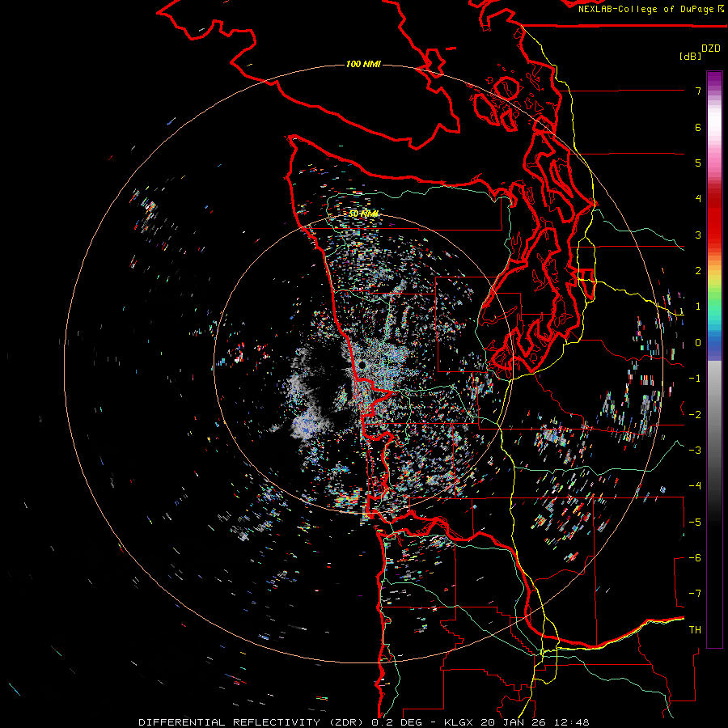Click the legend value -1
Viewport: 728px width, 728px height.
695,379
